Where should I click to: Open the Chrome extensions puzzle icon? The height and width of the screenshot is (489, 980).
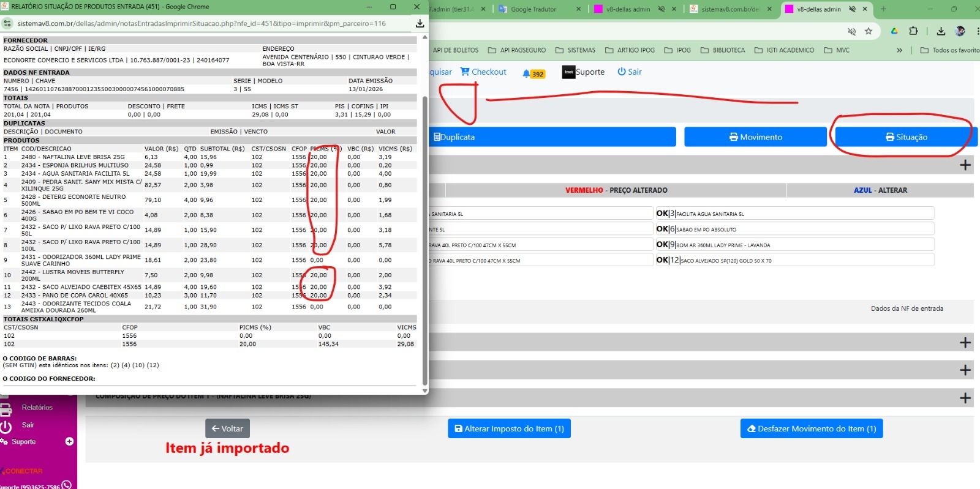click(x=913, y=31)
